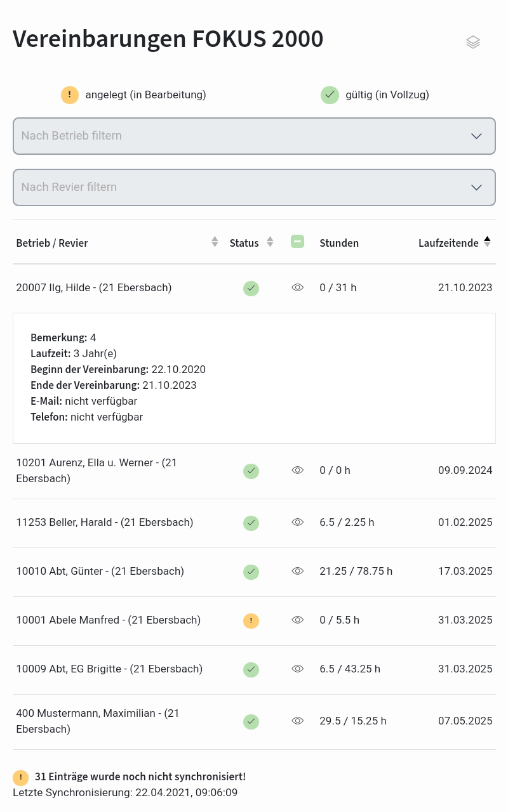Click orange sync warning icon at bottom
Viewport: 508px width, 812px height.
coord(20,777)
